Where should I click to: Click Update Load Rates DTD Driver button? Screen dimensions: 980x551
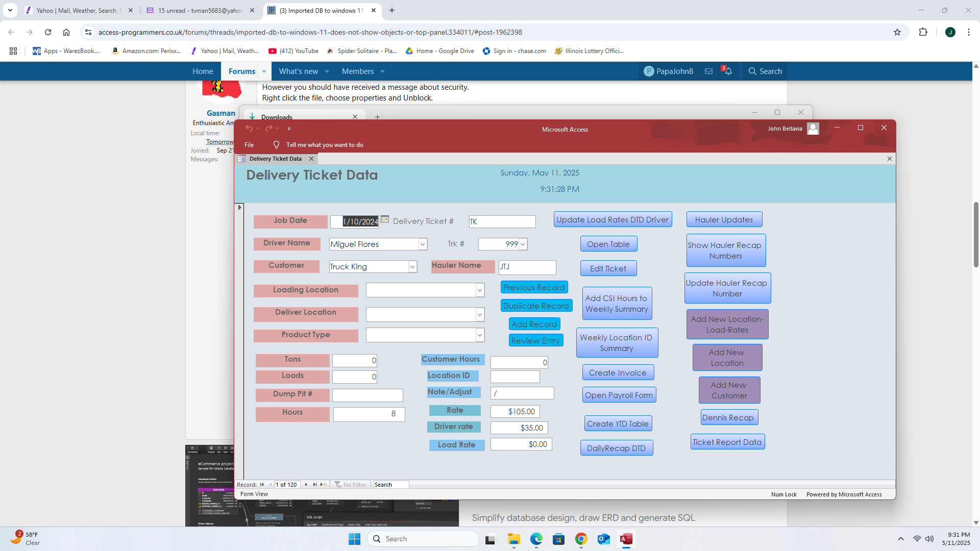pos(612,219)
